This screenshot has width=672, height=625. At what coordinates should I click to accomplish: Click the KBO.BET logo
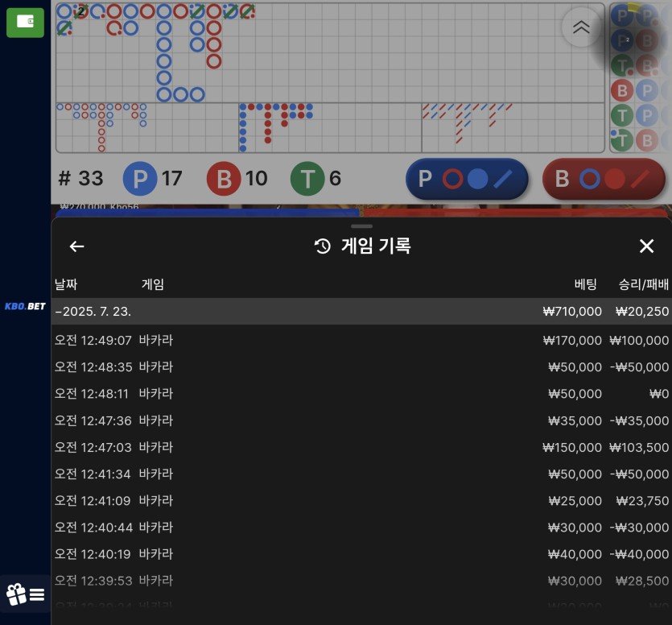point(25,306)
